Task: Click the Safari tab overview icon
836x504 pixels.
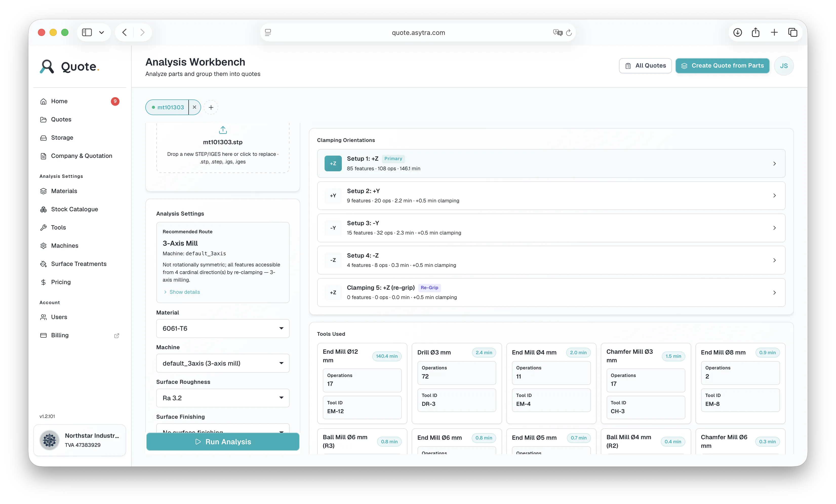Action: (792, 33)
